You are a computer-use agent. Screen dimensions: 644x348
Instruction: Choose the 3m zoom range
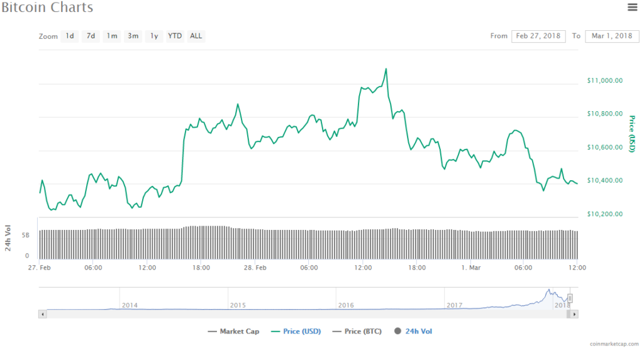point(133,36)
